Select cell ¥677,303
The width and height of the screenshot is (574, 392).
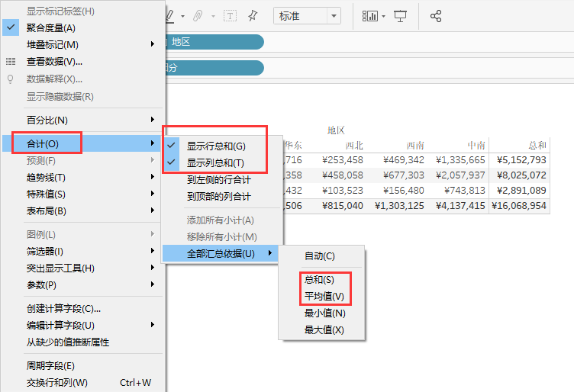tap(404, 175)
